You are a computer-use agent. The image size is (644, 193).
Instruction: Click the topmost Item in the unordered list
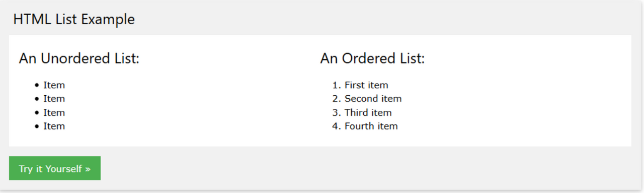[x=54, y=85]
